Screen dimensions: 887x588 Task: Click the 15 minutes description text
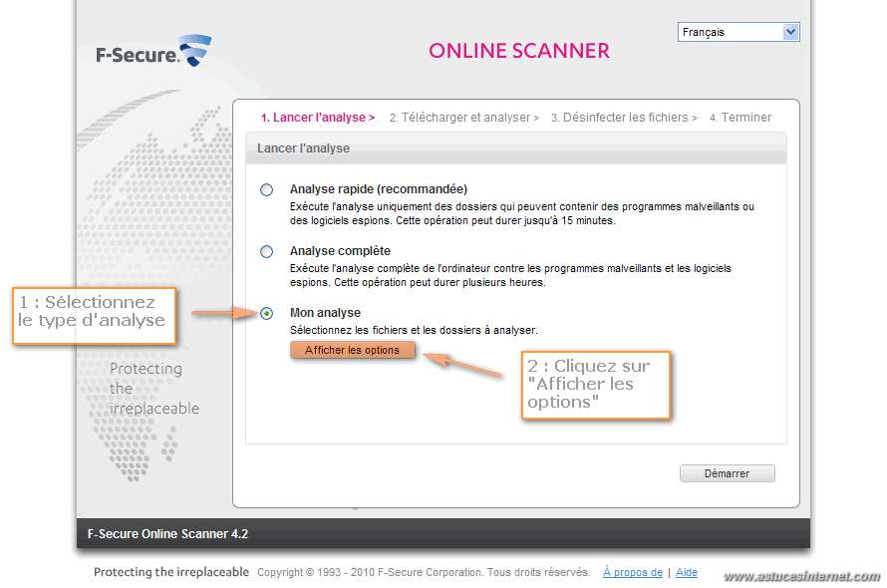tap(521, 213)
